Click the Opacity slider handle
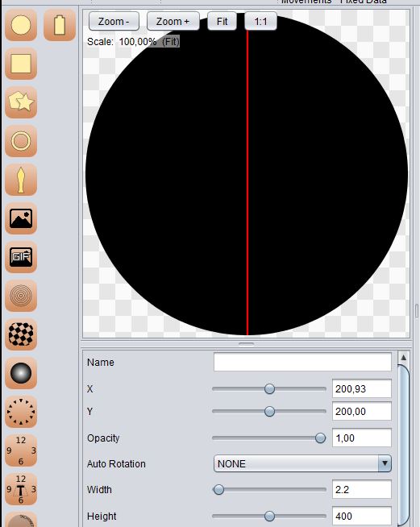The height and width of the screenshot is (527, 420). (321, 438)
